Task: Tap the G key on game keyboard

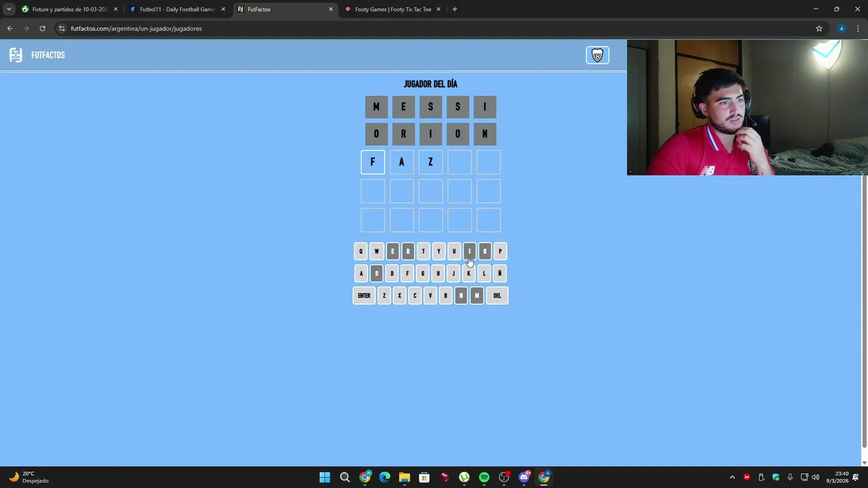Action: (422, 273)
